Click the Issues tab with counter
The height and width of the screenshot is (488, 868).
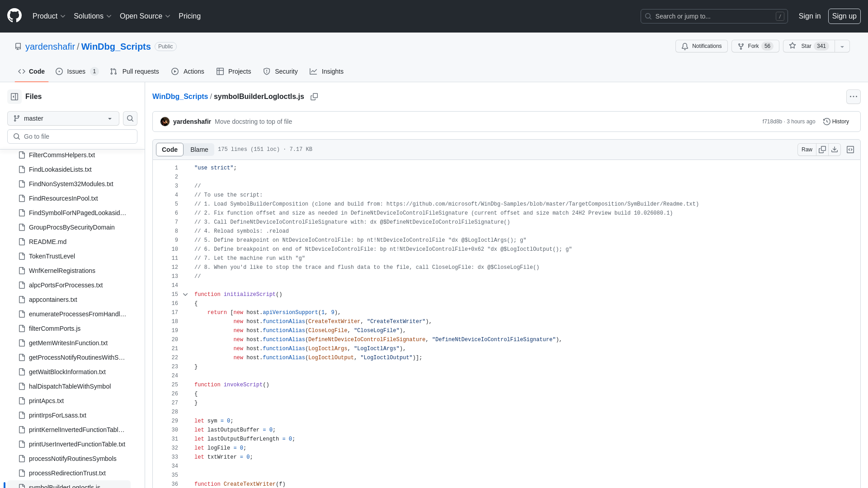(x=77, y=71)
